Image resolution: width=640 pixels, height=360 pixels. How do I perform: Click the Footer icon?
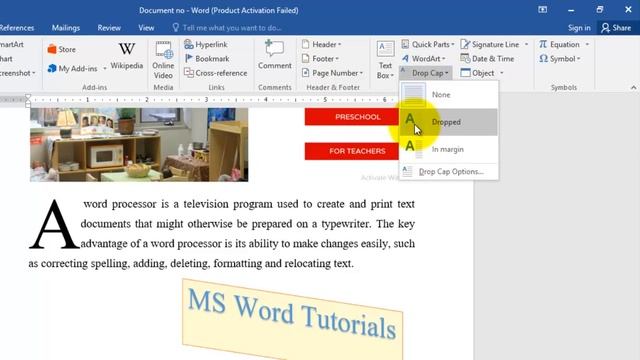[x=305, y=59]
